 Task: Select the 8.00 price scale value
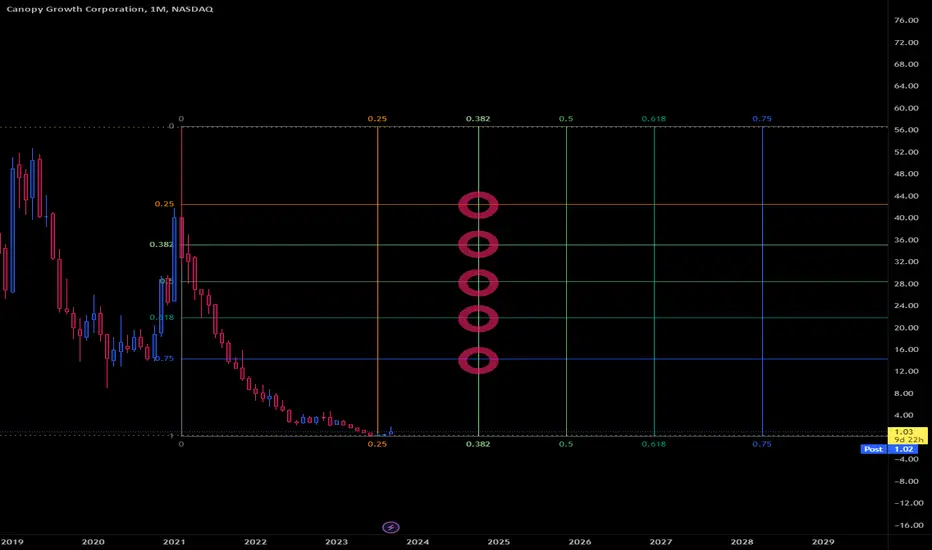[x=903, y=394]
